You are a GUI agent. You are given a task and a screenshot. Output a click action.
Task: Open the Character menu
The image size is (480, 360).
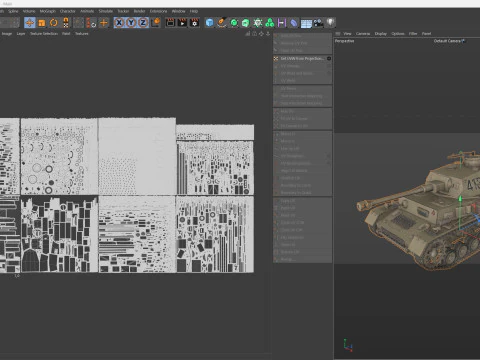(x=68, y=11)
